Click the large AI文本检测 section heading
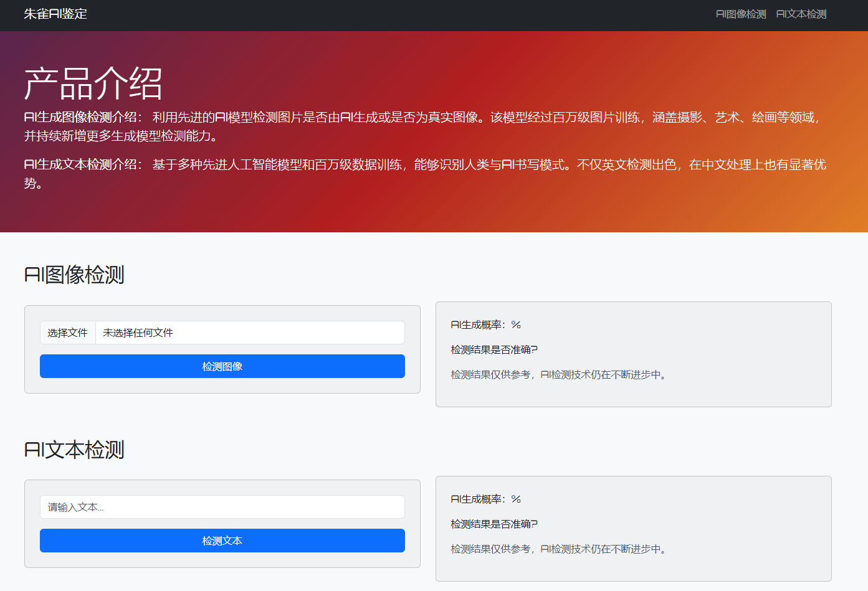The image size is (868, 591). tap(74, 450)
